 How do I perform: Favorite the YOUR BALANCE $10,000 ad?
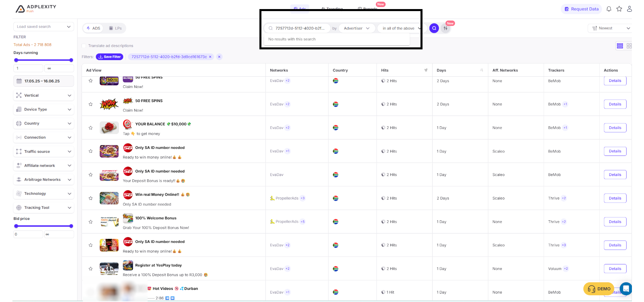click(91, 128)
